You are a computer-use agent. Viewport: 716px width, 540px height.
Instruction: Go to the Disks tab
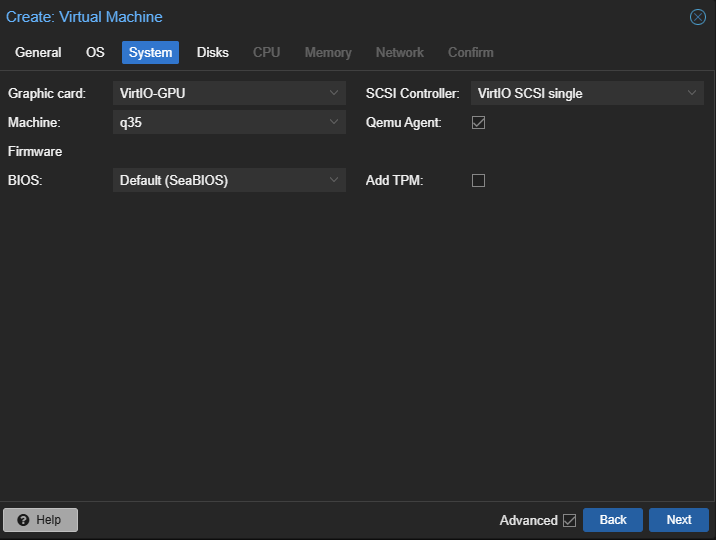coord(212,52)
